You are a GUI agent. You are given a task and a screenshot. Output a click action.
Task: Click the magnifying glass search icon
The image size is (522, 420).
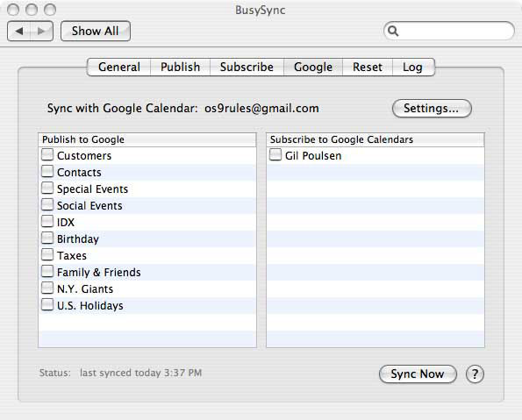[393, 31]
